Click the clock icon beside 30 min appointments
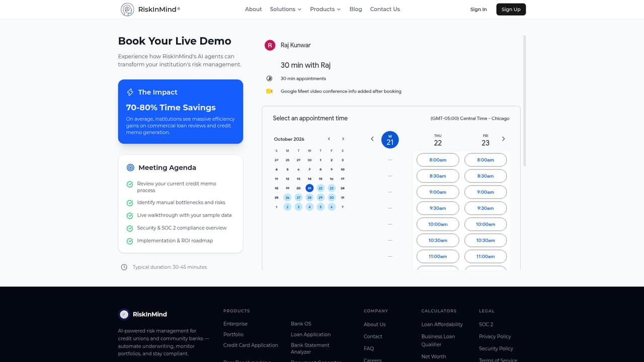 pos(269,78)
